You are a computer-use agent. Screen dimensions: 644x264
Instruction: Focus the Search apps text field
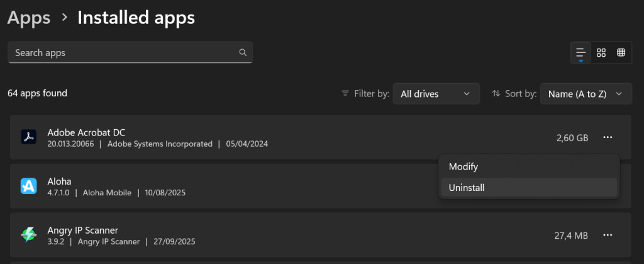point(123,53)
